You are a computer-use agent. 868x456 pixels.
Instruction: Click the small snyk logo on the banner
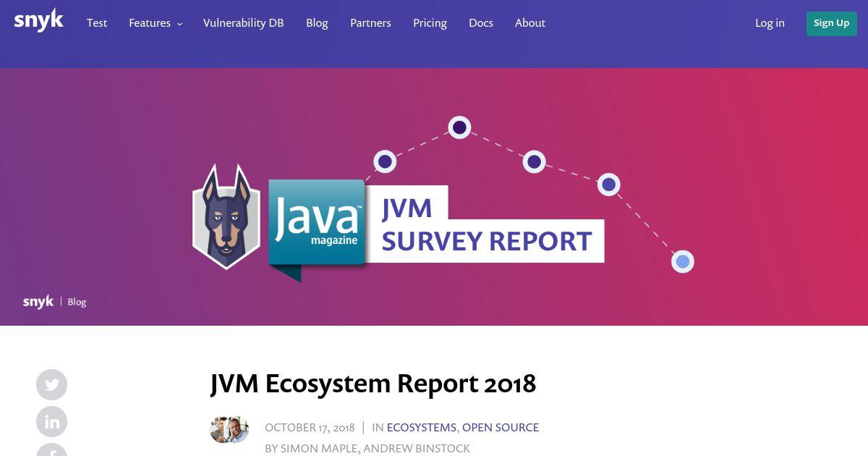coord(38,302)
